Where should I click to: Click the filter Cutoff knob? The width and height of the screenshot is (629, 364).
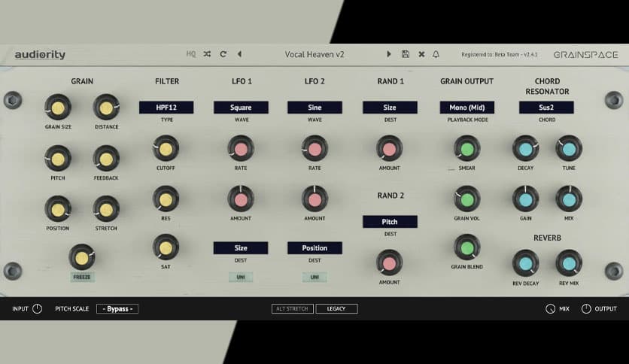tap(166, 149)
